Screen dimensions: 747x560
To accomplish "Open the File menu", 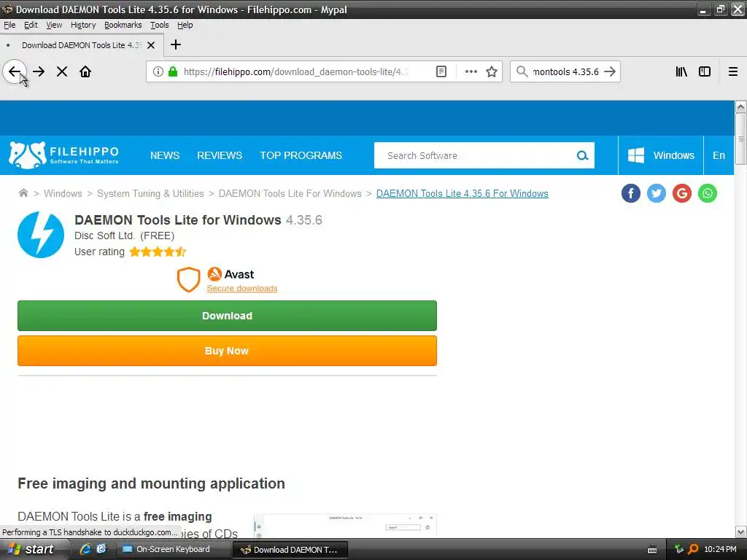I will click(x=9, y=25).
